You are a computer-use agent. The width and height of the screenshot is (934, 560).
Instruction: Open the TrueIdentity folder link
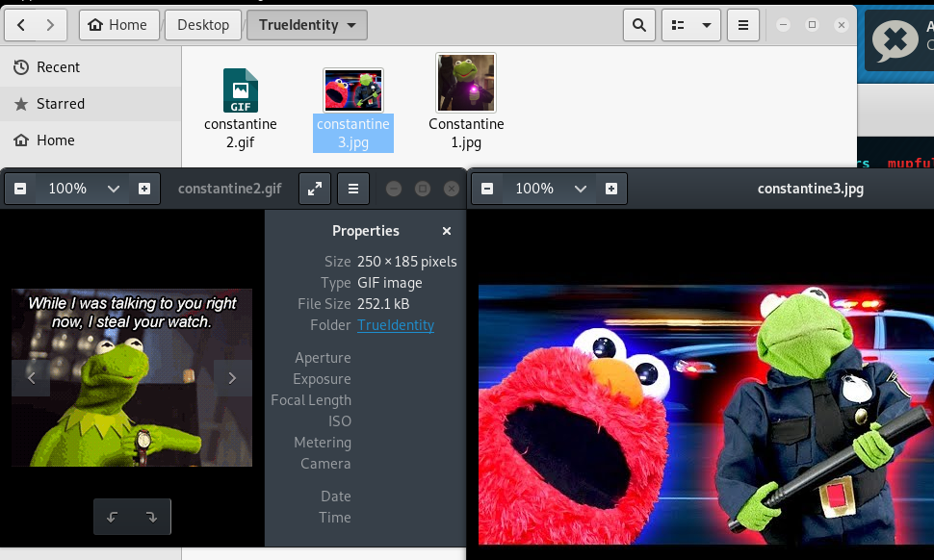pos(396,325)
